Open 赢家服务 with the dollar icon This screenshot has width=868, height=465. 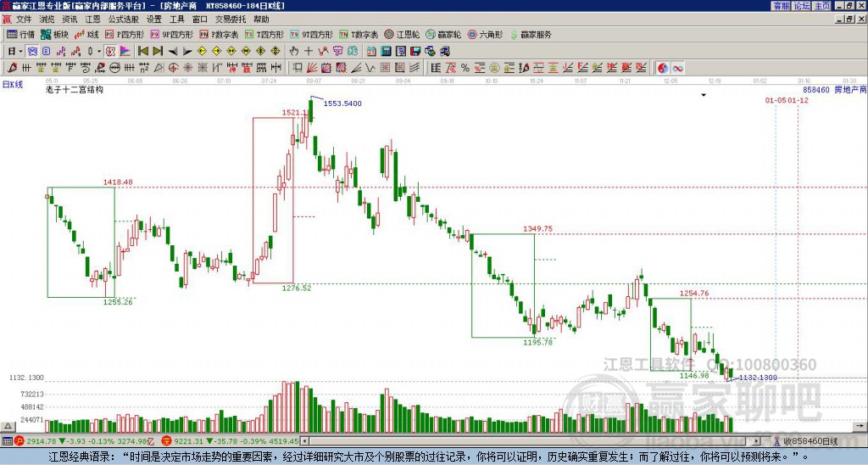click(531, 34)
